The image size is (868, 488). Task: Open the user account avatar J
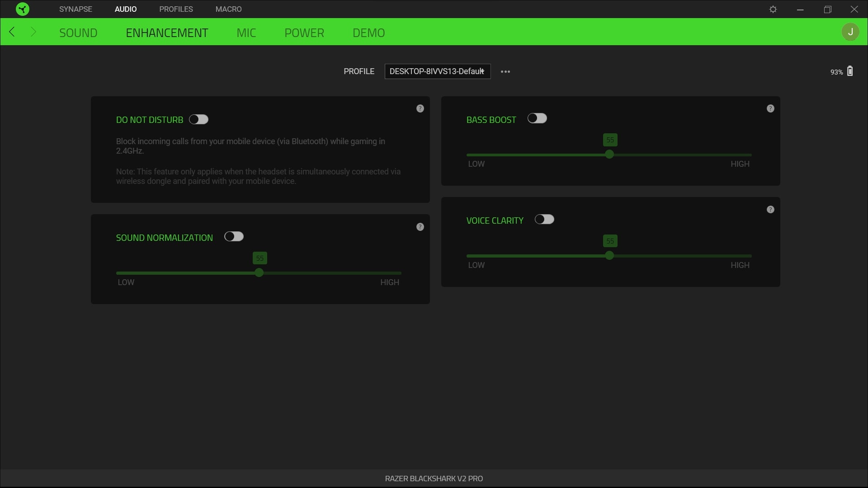(850, 32)
